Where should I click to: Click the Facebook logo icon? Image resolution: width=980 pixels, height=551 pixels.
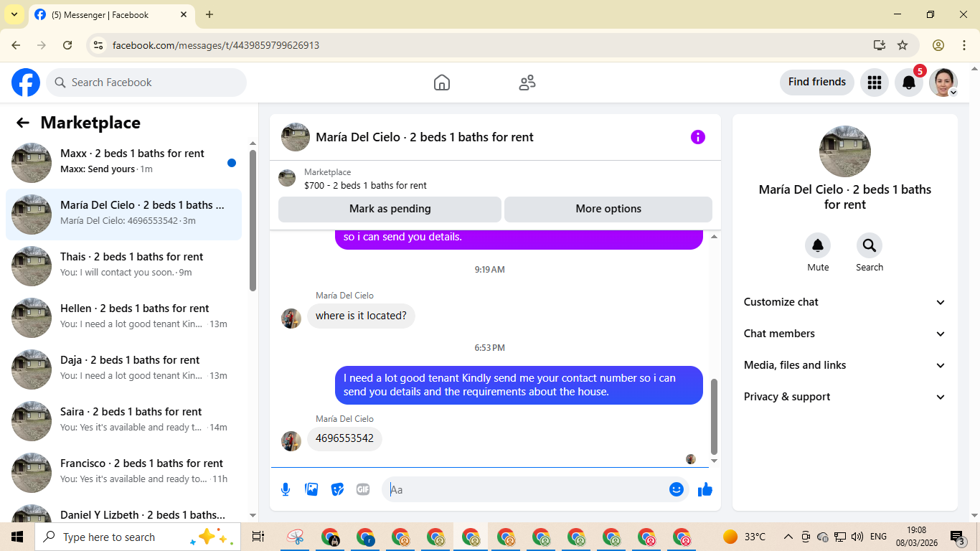click(26, 83)
